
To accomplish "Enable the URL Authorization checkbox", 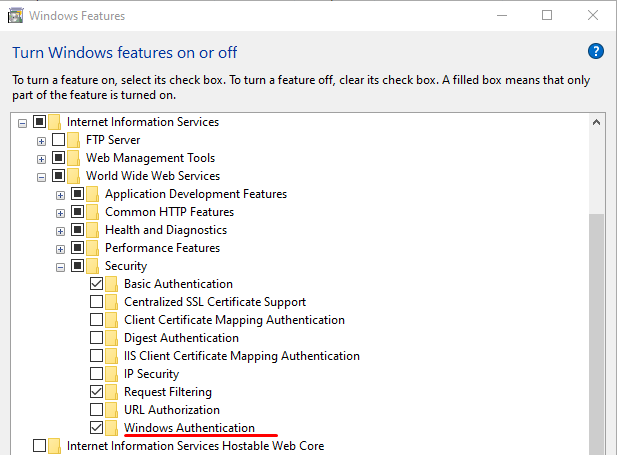I will click(x=96, y=409).
